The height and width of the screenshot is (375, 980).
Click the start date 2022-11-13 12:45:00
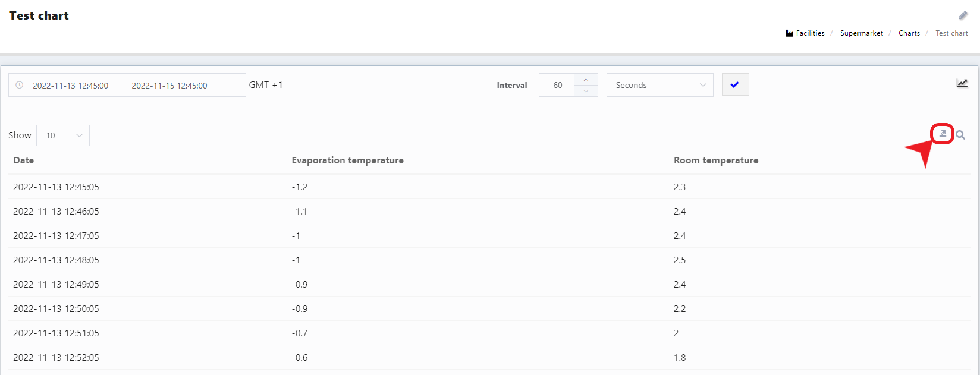[x=70, y=86]
